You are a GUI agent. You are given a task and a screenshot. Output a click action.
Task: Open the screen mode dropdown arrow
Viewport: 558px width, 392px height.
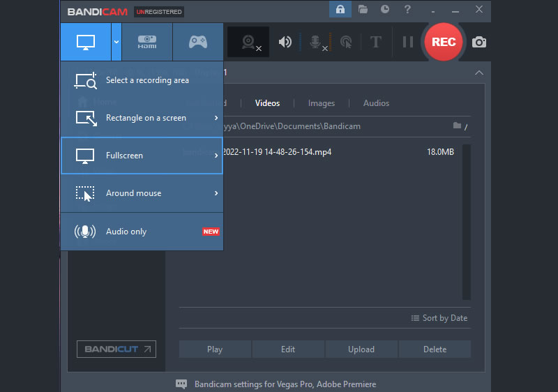pos(116,42)
